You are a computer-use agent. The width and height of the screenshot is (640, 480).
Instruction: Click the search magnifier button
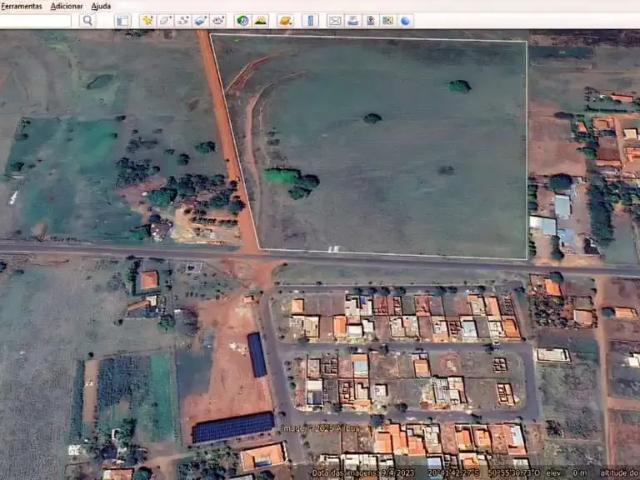point(87,20)
